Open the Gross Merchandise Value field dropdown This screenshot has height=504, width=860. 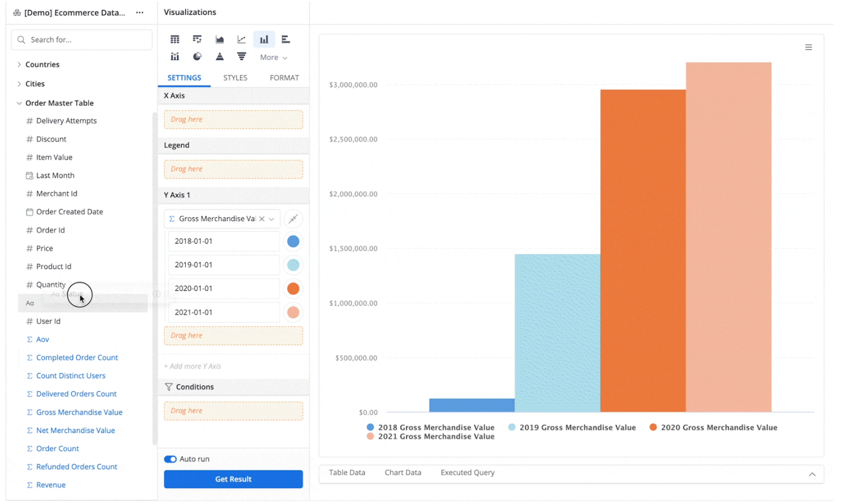point(272,219)
